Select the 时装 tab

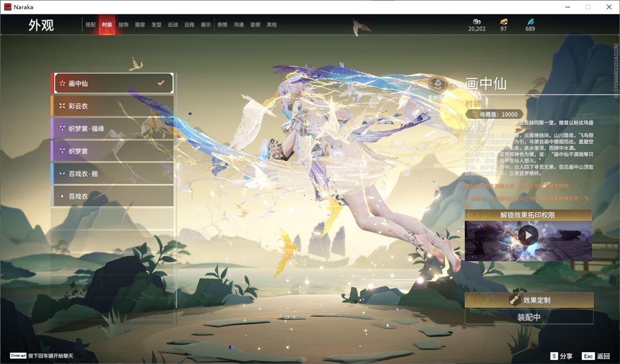click(x=107, y=25)
